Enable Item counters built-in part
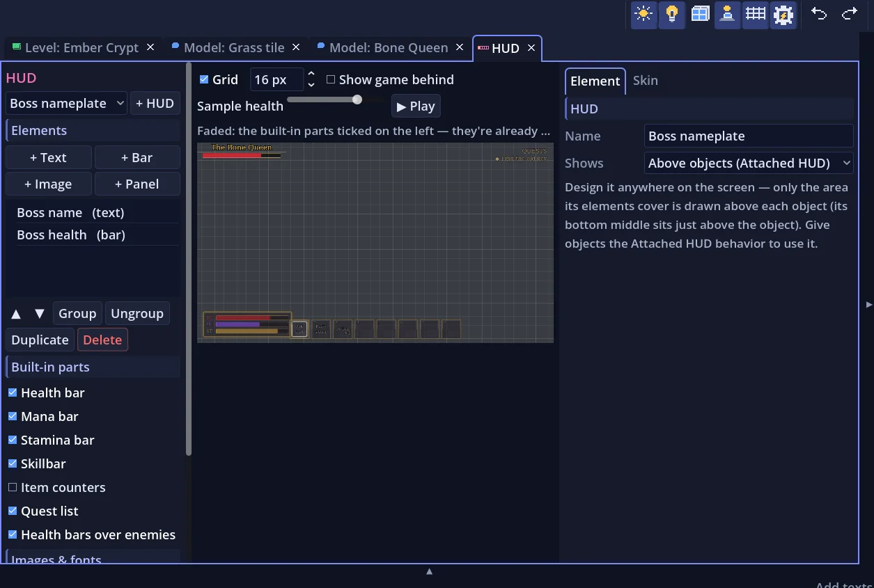Screen dimensions: 874x588 point(13,487)
